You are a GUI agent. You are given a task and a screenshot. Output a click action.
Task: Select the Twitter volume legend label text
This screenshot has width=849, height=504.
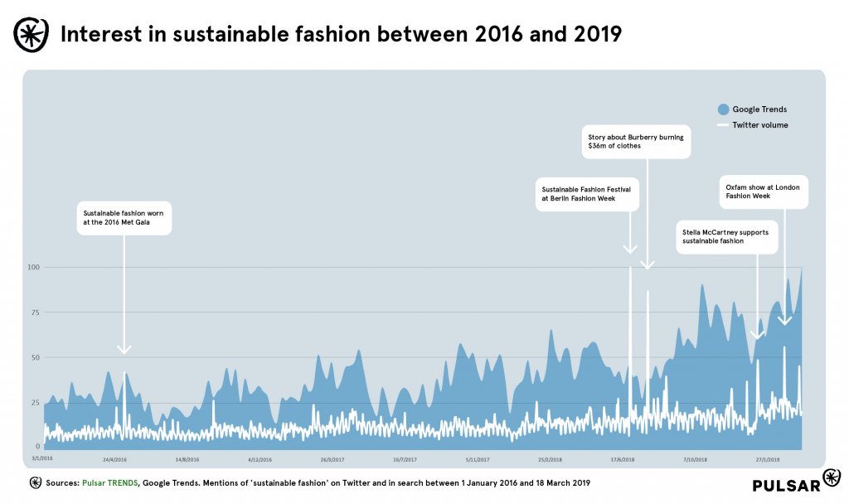coord(760,125)
